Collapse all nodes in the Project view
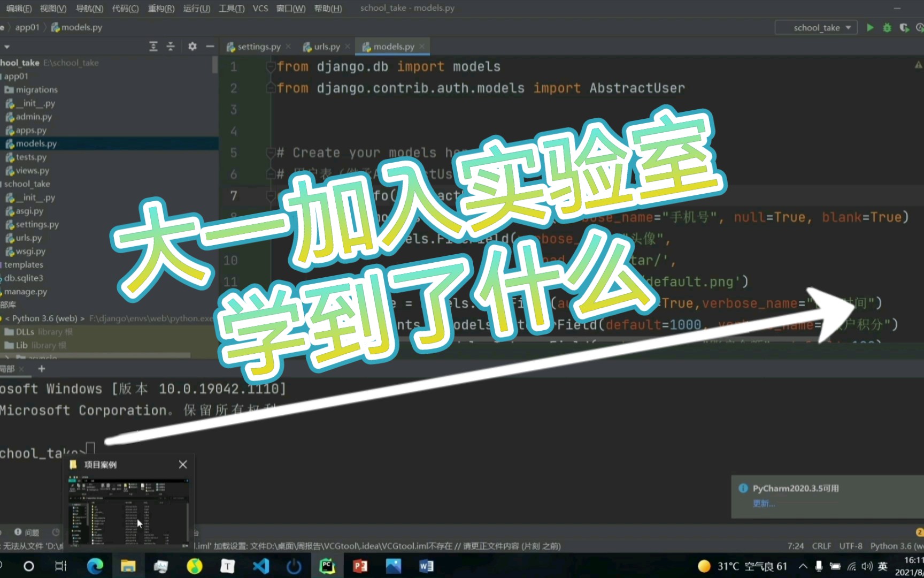 click(x=171, y=47)
